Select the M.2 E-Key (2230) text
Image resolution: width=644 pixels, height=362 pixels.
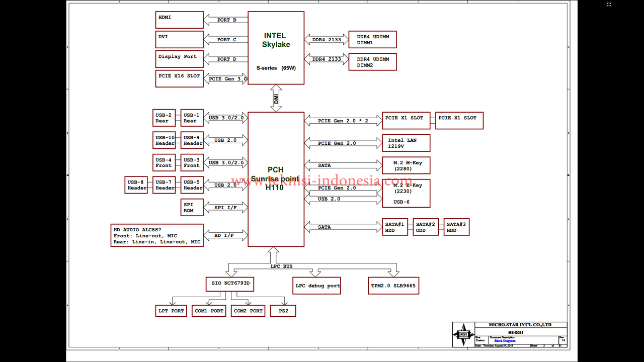pos(408,188)
